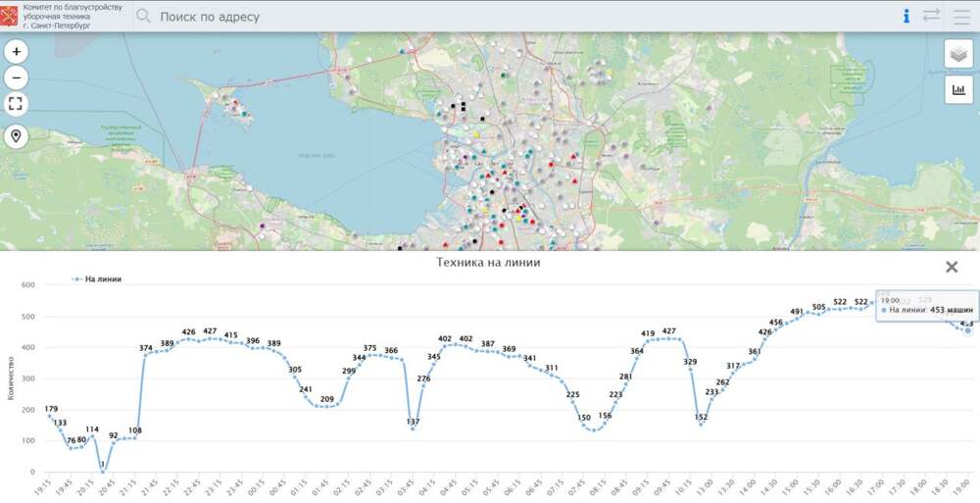This screenshot has height=503, width=980.
Task: Select the chart point labeled 152
Action: 701,425
